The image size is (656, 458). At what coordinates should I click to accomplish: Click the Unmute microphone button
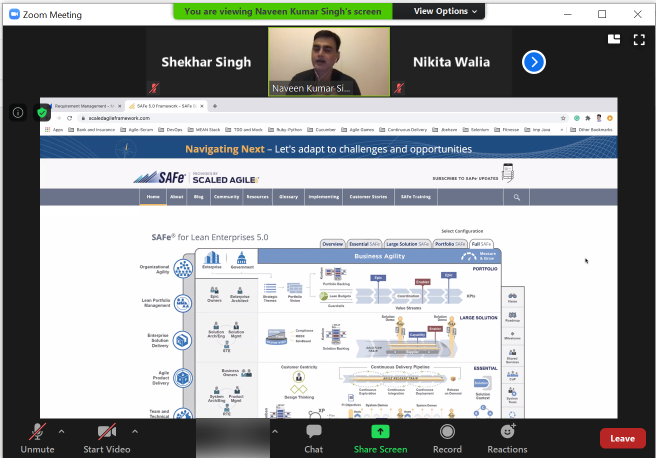37,438
